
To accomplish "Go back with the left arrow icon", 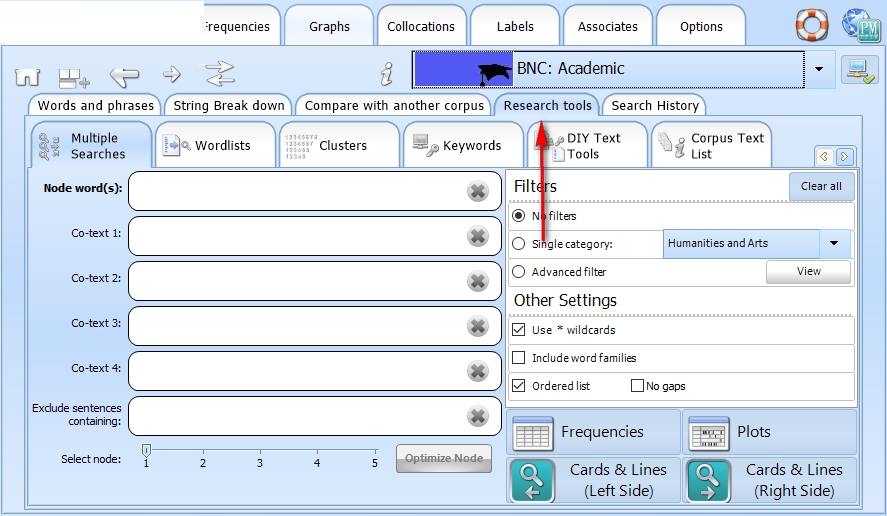I will (x=124, y=76).
